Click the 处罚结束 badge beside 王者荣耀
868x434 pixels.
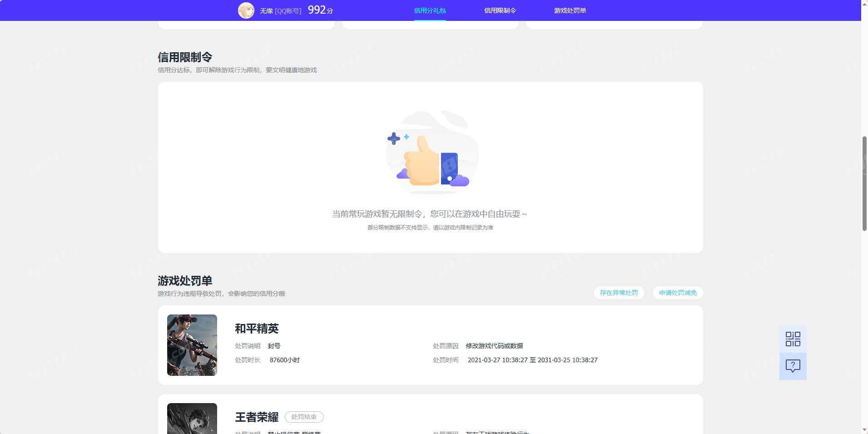coord(304,417)
